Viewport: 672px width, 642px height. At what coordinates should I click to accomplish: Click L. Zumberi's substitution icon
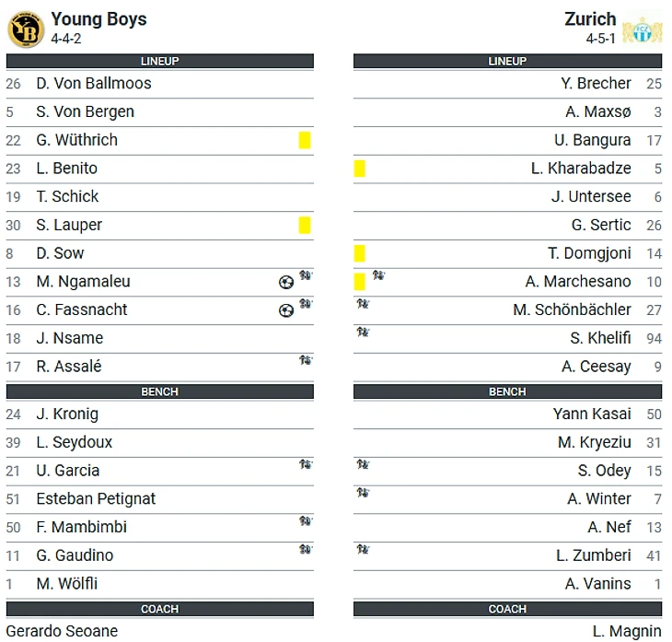pos(363,550)
